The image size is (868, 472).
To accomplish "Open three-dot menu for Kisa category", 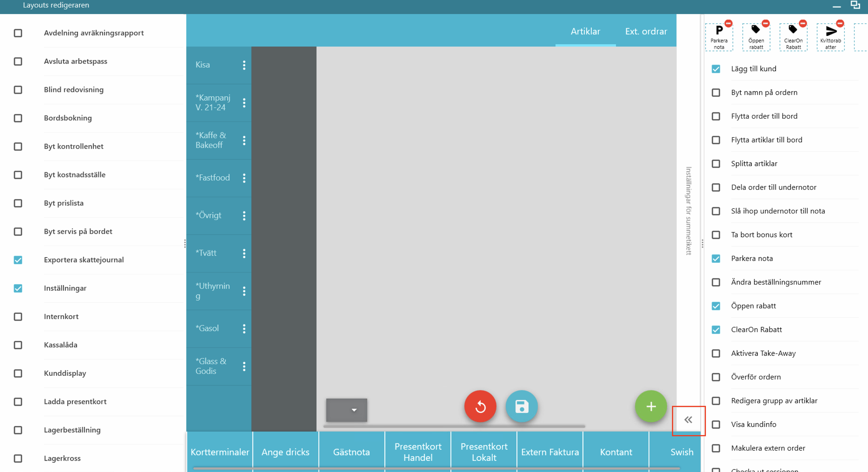I will (x=244, y=65).
